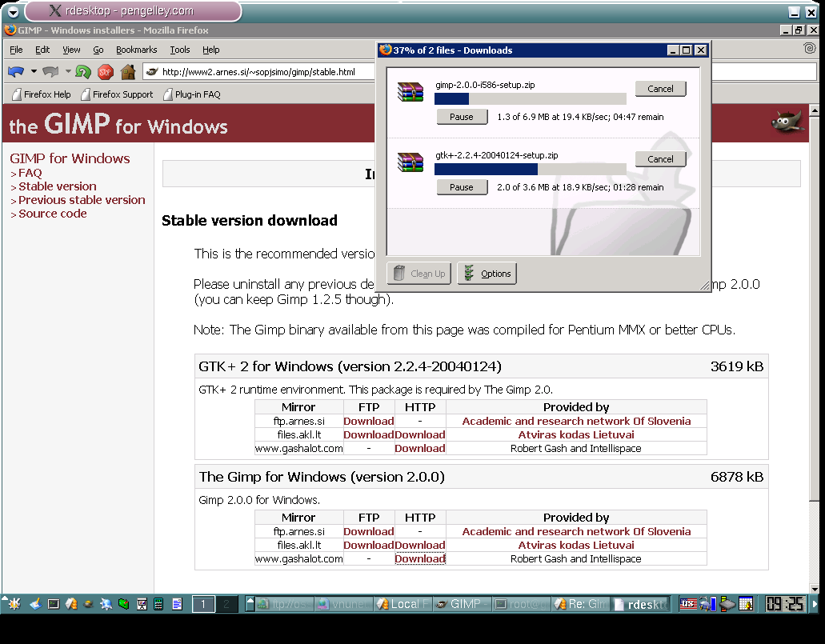Open the File menu

click(x=16, y=50)
